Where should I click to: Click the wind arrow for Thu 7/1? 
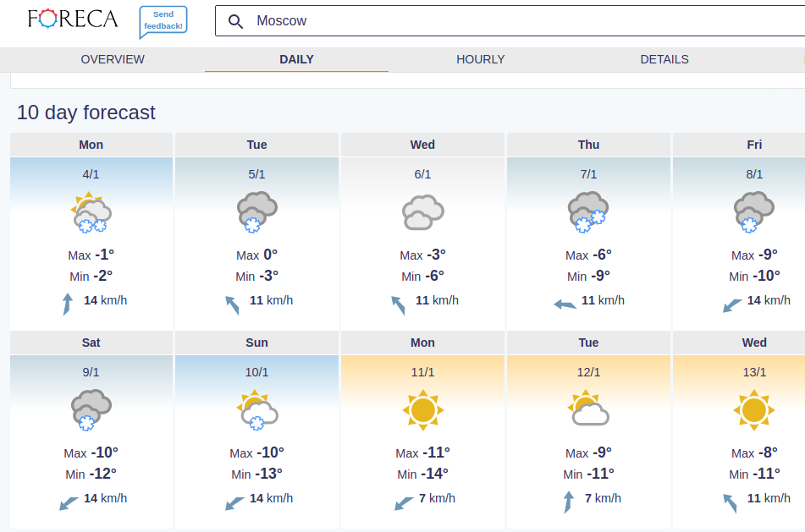[565, 304]
